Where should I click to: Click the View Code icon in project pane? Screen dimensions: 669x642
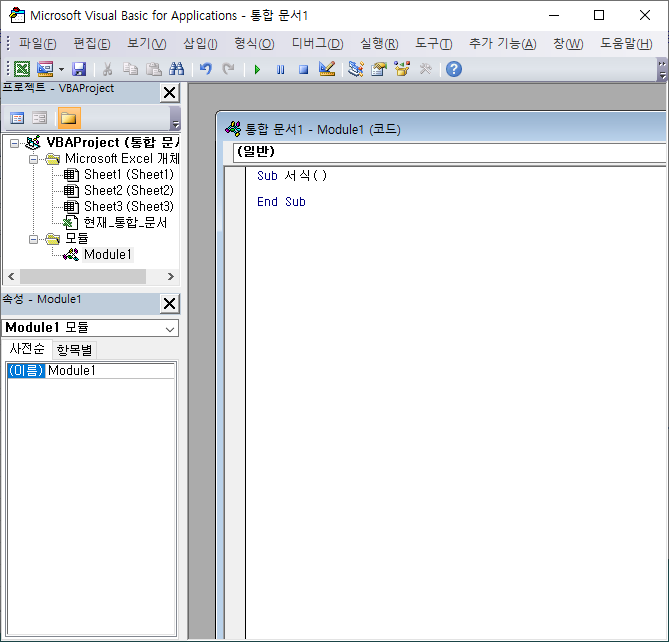click(17, 118)
